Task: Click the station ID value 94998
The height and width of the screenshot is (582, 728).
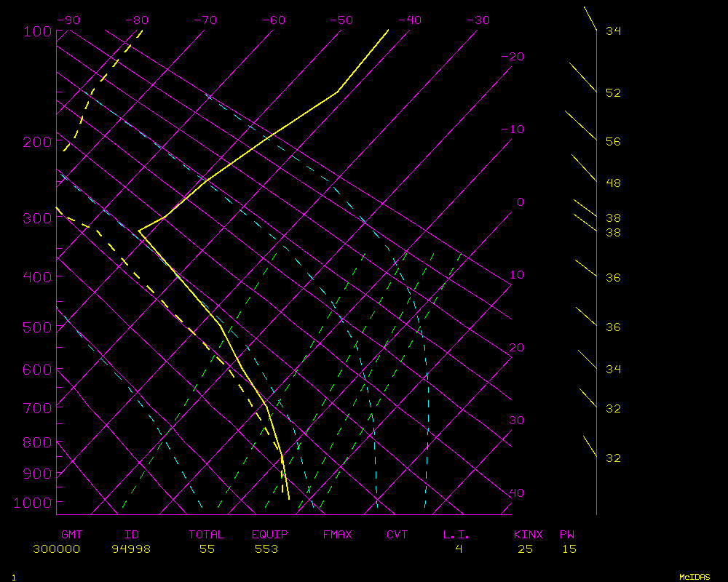Action: pyautogui.click(x=131, y=549)
